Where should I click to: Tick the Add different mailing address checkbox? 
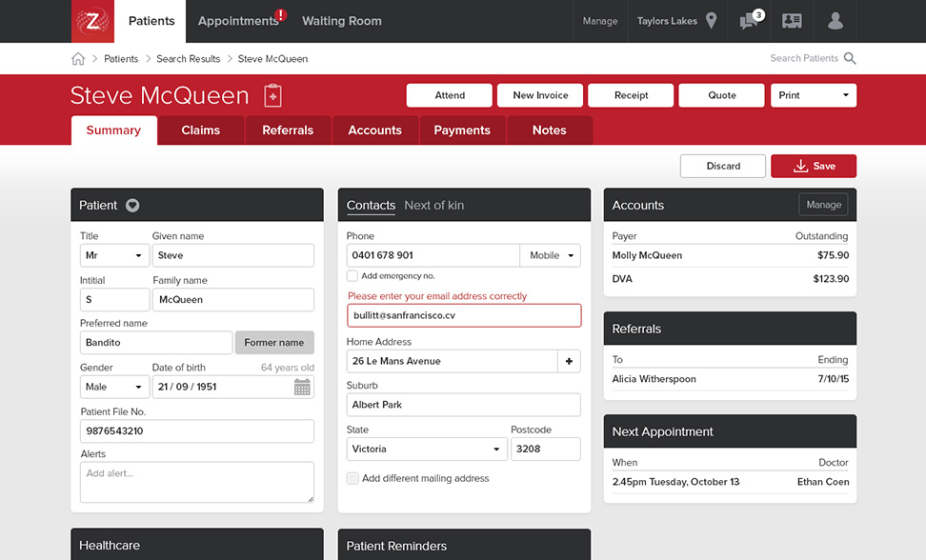(352, 478)
